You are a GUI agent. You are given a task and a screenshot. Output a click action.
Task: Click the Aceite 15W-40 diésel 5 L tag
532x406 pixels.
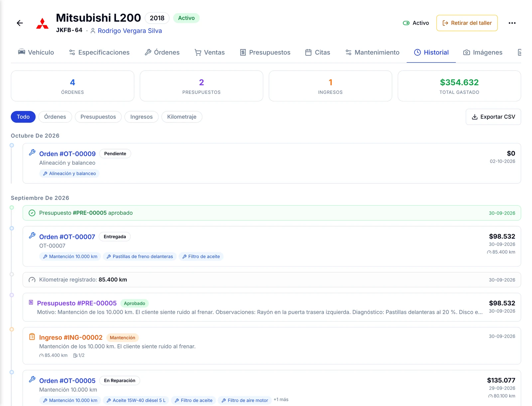136,400
